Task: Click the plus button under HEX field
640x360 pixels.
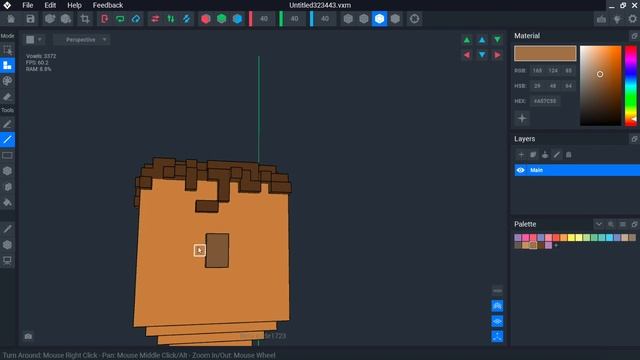Action: click(522, 119)
